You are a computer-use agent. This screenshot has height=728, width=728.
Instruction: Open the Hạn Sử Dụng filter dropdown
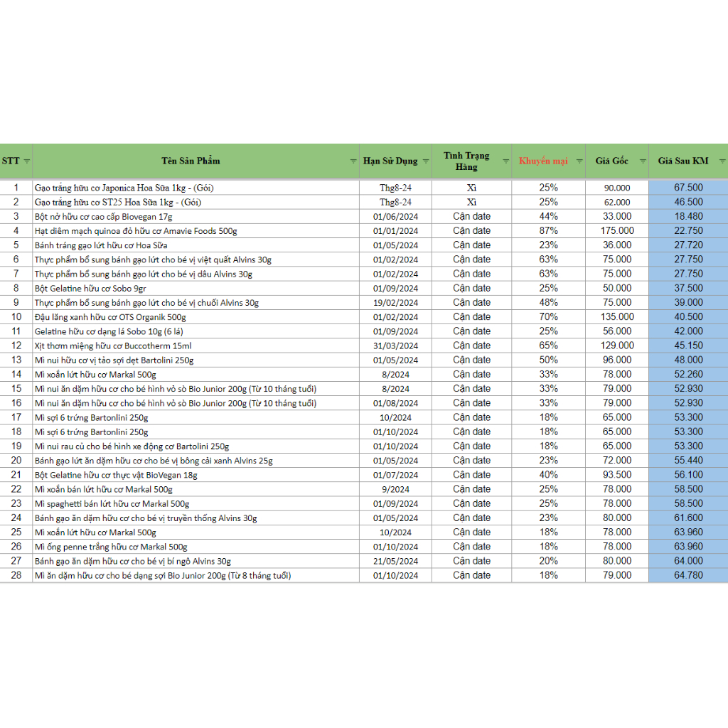pyautogui.click(x=426, y=161)
